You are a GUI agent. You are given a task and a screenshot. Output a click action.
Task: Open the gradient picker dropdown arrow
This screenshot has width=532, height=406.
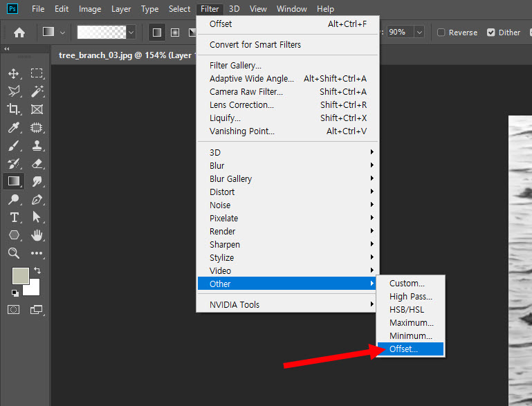click(x=131, y=33)
